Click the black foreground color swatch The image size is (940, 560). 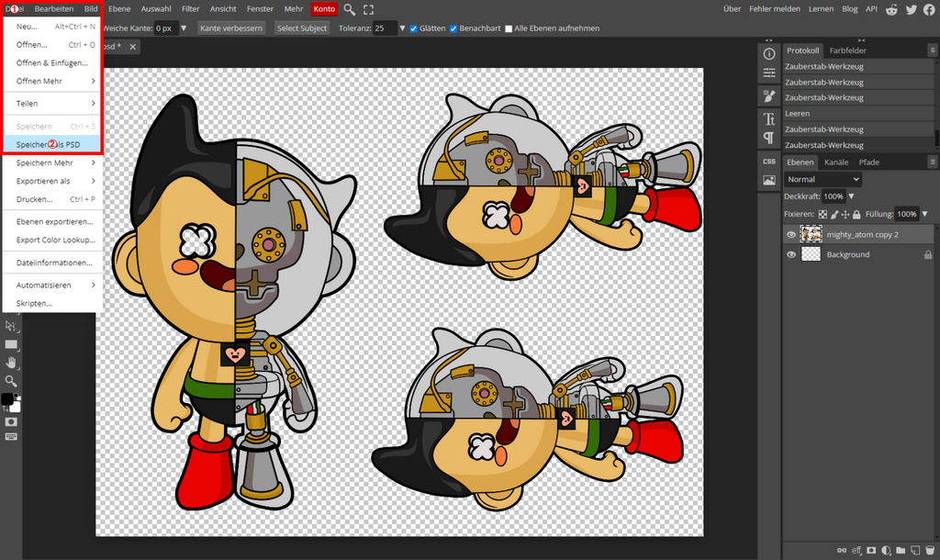[x=6, y=399]
